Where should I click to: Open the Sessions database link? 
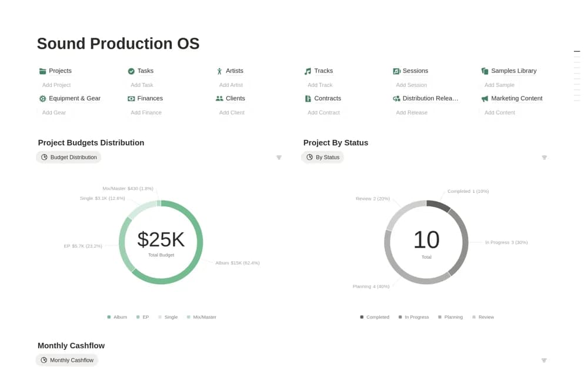coord(415,71)
